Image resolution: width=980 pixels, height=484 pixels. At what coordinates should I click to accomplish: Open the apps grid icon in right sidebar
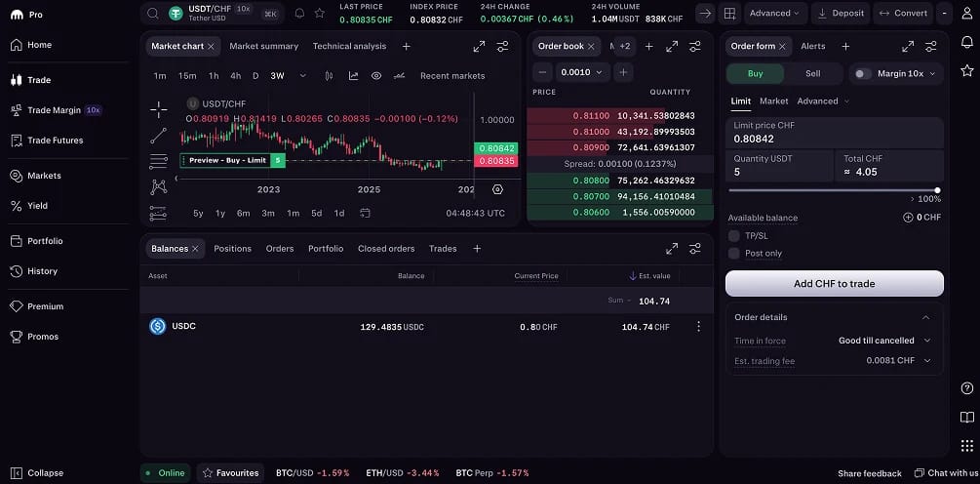click(967, 446)
